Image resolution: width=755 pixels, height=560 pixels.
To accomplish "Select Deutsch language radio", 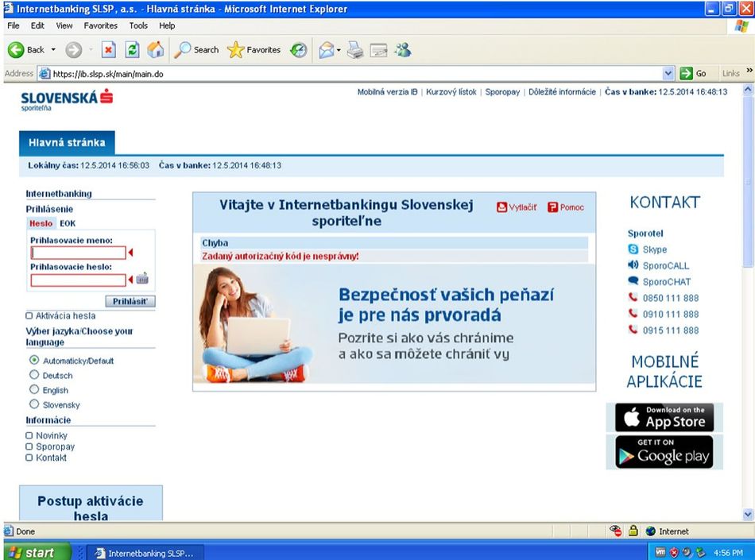I will (x=34, y=375).
